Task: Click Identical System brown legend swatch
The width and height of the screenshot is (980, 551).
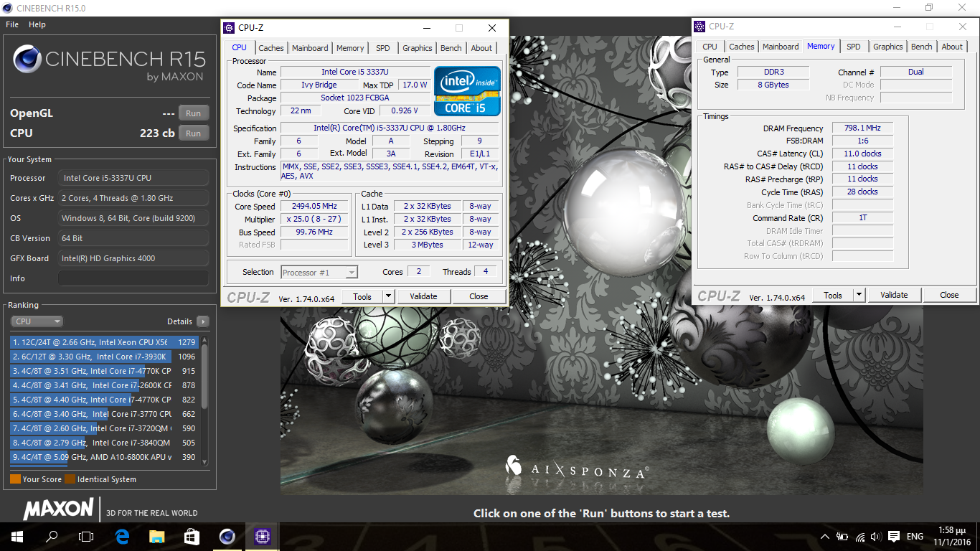Action: (70, 479)
